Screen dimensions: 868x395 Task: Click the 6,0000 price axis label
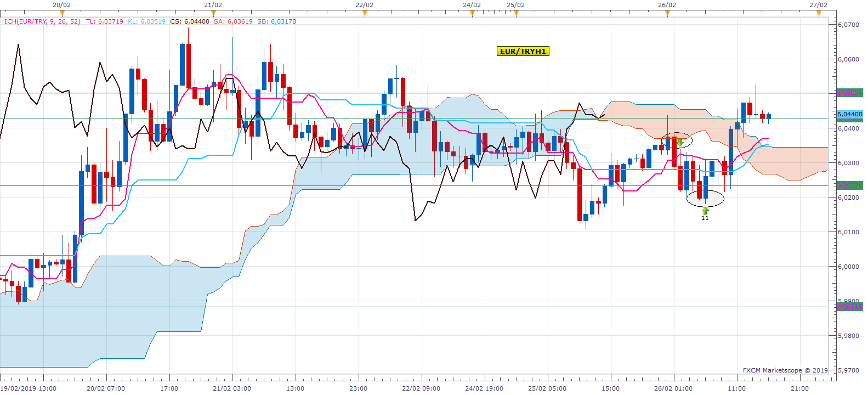click(849, 267)
